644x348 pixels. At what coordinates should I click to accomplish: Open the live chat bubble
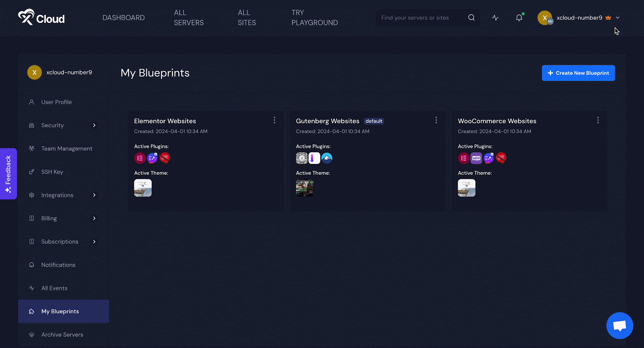(x=619, y=325)
